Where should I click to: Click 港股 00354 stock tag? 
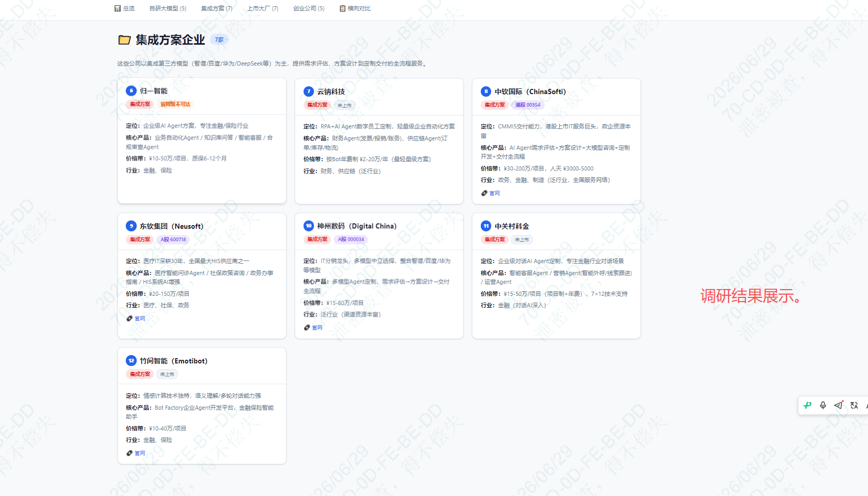pyautogui.click(x=528, y=105)
